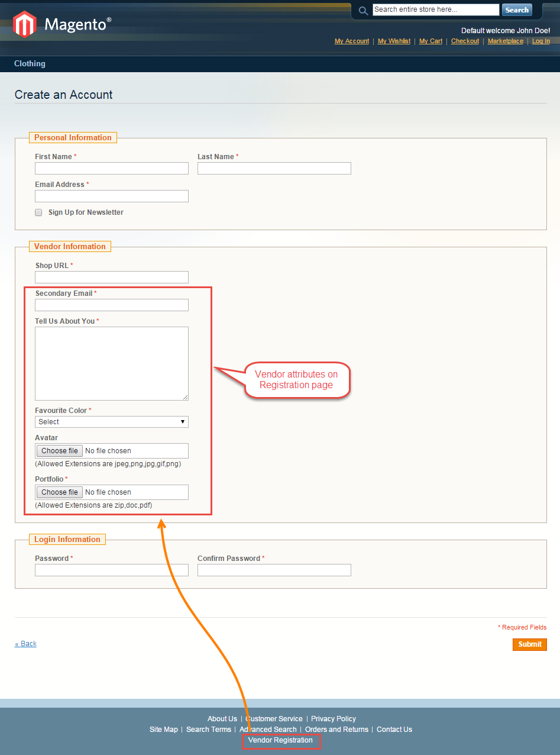Click inside the Email Address field

[x=111, y=196]
